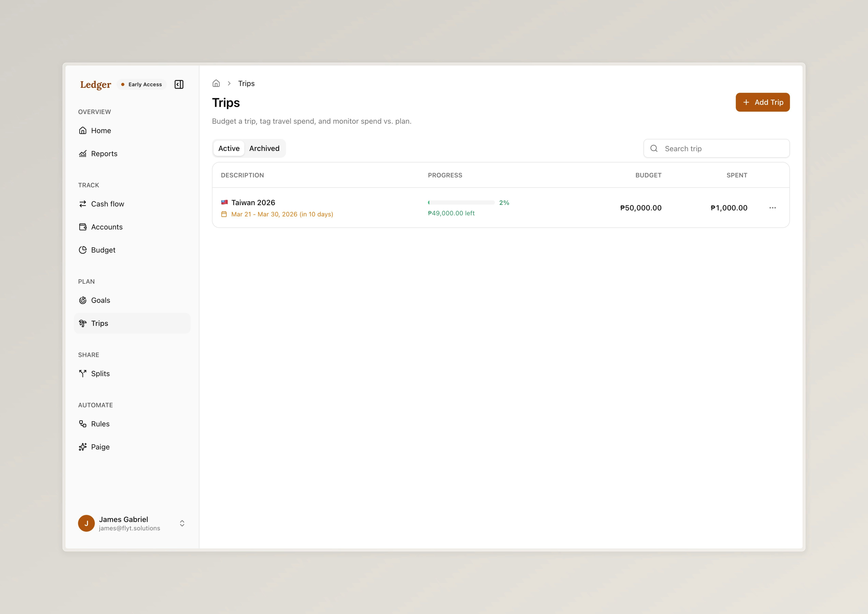Viewport: 868px width, 614px height.
Task: Navigate home via the breadcrumb house icon
Action: [x=216, y=83]
